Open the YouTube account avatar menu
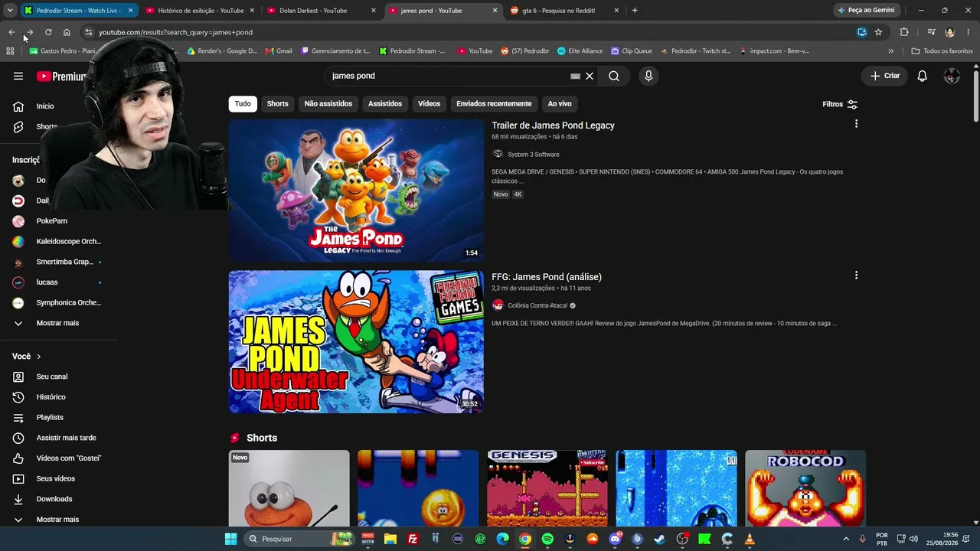The width and height of the screenshot is (980, 551). click(952, 76)
